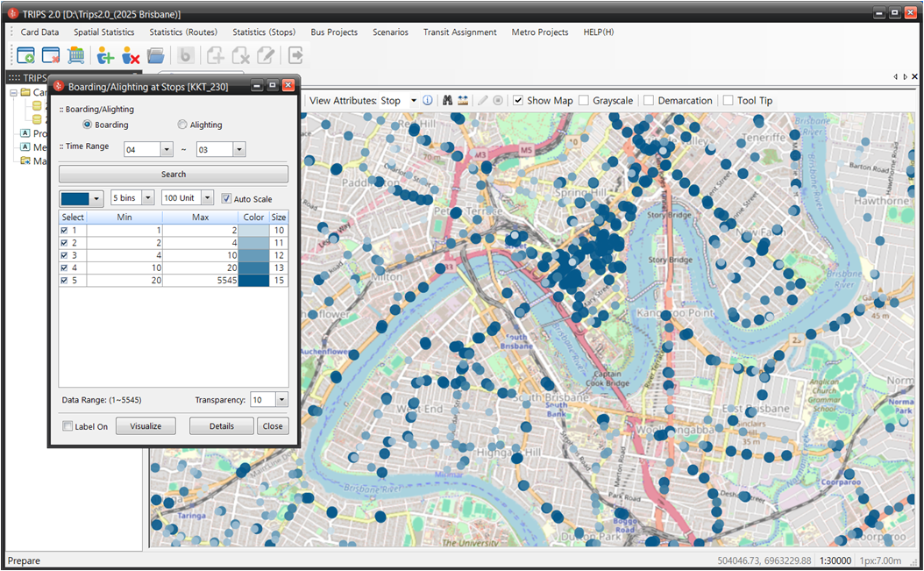Open the Spatial Statistics menu
The image size is (924, 571).
pos(103,32)
